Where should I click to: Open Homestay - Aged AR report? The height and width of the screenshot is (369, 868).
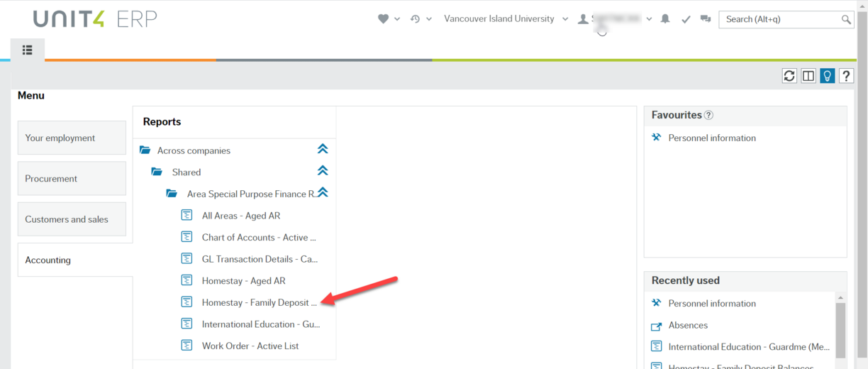[x=244, y=281]
